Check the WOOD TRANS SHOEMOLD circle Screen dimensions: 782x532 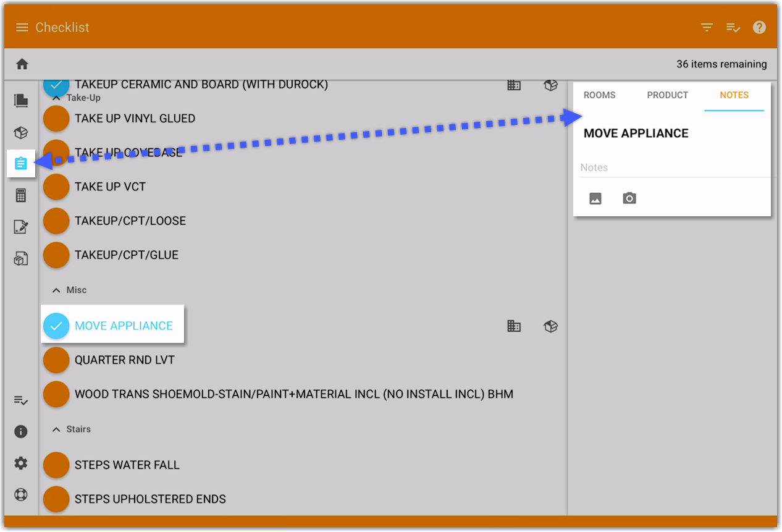click(x=56, y=394)
